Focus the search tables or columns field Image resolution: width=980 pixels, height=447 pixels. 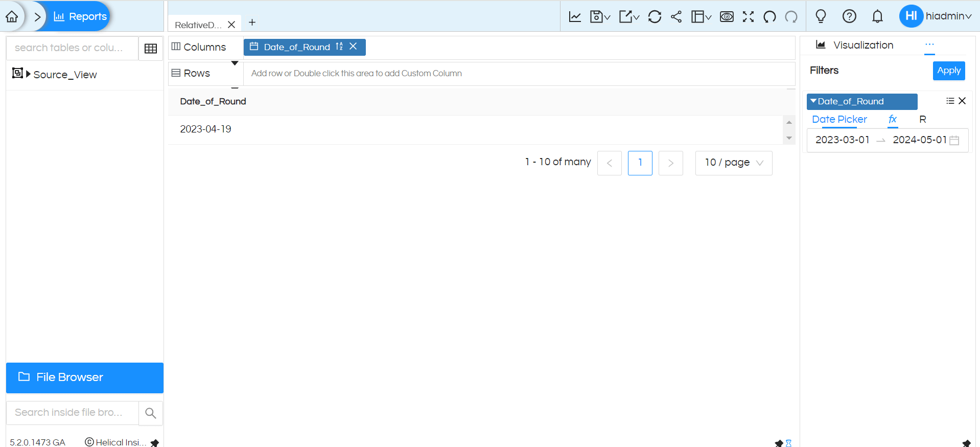pos(72,48)
